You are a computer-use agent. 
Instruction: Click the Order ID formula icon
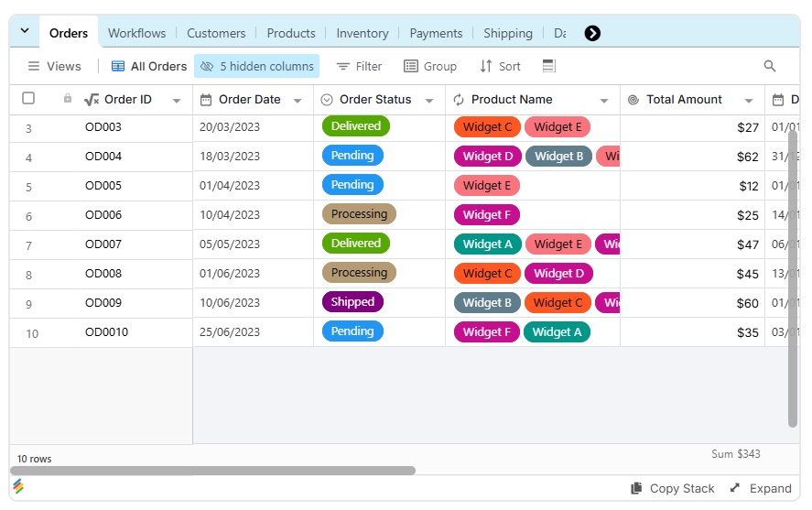[x=92, y=100]
